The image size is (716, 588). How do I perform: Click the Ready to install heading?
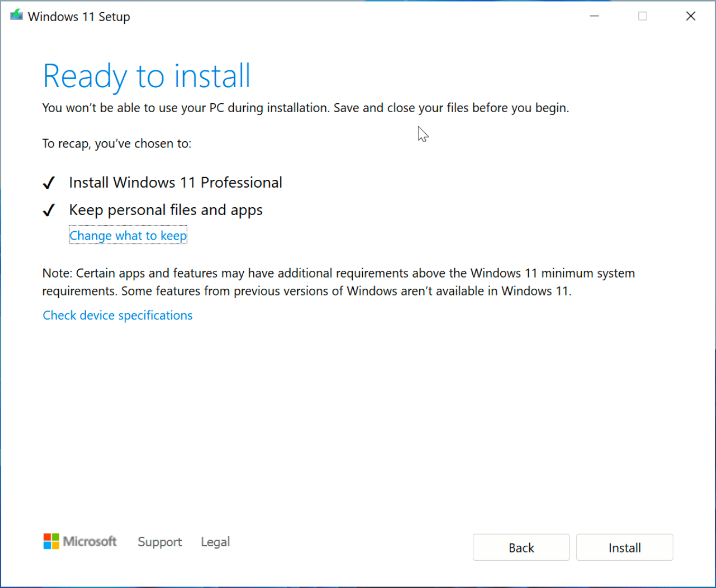pyautogui.click(x=146, y=76)
